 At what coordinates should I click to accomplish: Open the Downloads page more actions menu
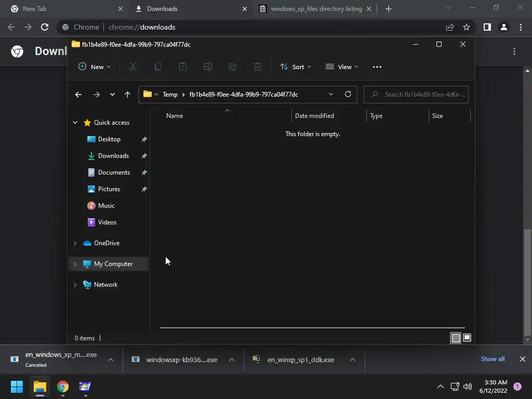pos(514,51)
